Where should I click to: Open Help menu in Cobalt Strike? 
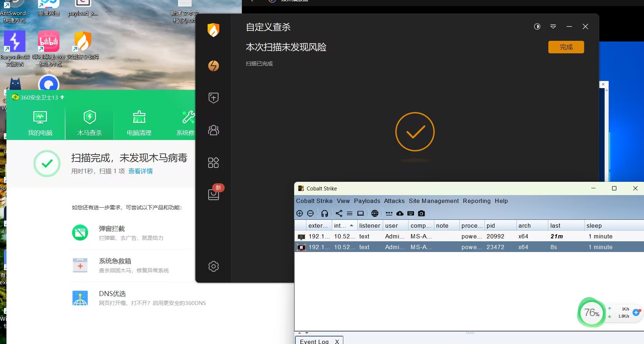[x=501, y=201]
